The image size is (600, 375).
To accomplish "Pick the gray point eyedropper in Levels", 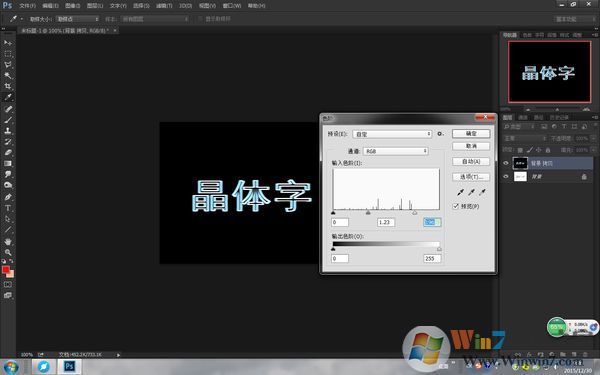I will [471, 192].
